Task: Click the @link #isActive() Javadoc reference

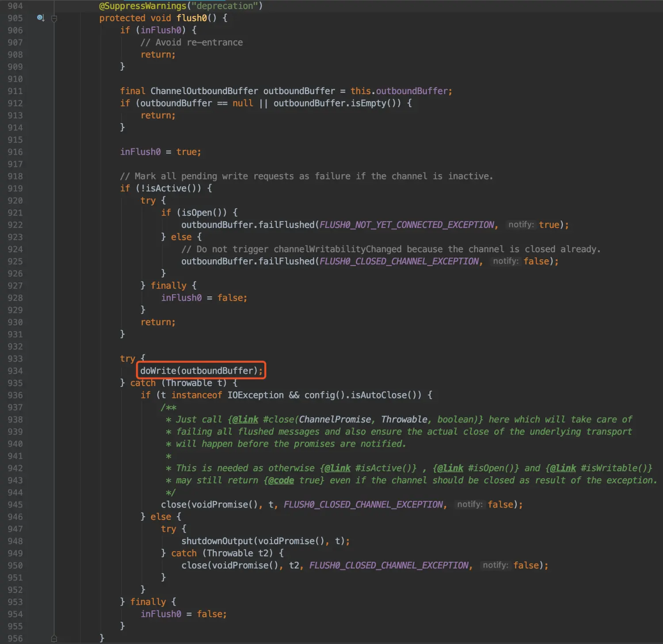Action: (x=369, y=468)
